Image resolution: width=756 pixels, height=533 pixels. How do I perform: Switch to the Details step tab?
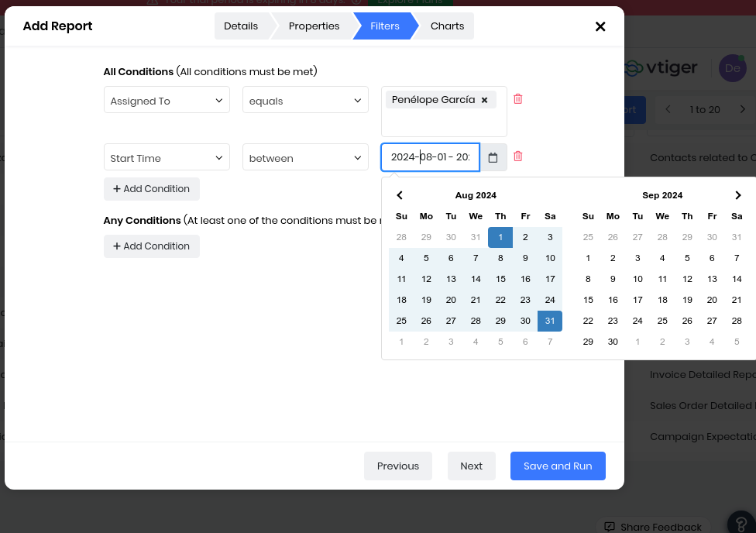click(241, 26)
